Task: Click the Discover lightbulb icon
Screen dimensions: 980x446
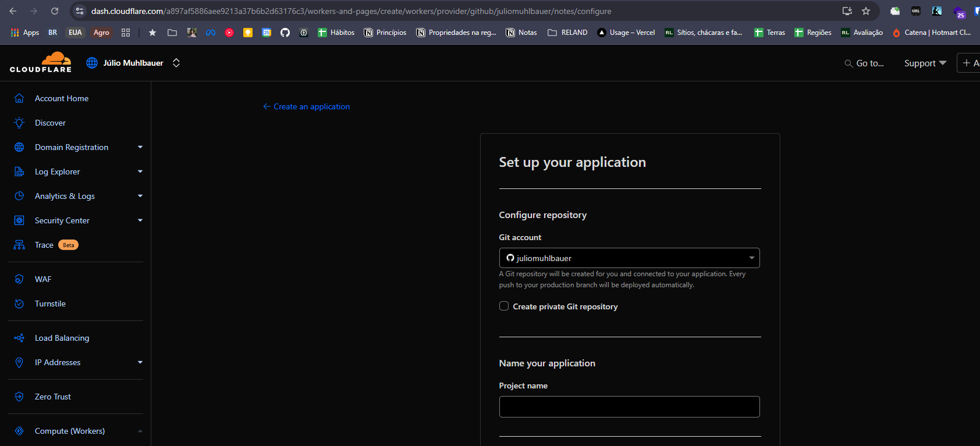Action: click(19, 123)
